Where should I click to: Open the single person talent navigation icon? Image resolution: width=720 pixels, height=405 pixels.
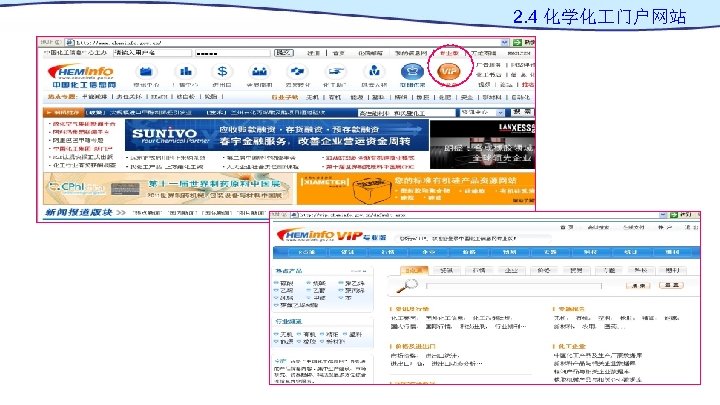click(x=374, y=72)
